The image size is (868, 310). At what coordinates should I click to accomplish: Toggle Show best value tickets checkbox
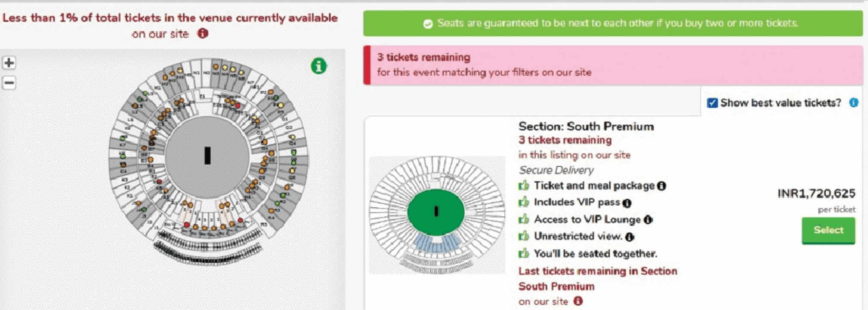tap(712, 103)
